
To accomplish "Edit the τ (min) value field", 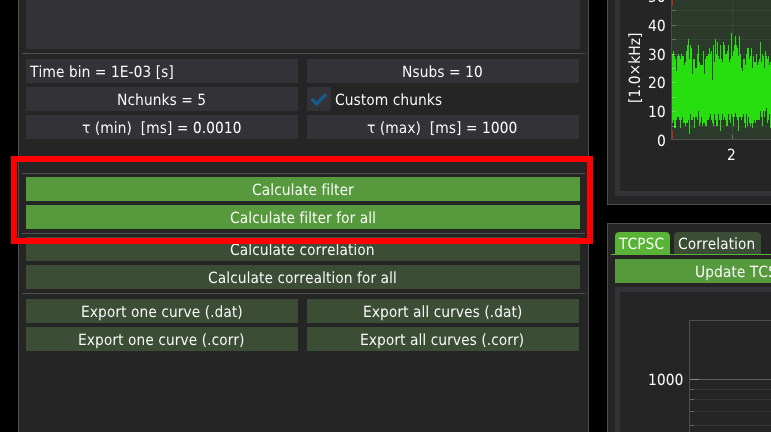I will point(161,127).
